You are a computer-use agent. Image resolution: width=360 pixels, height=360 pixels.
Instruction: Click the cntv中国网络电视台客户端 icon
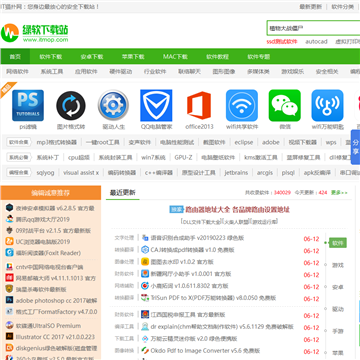point(9,267)
